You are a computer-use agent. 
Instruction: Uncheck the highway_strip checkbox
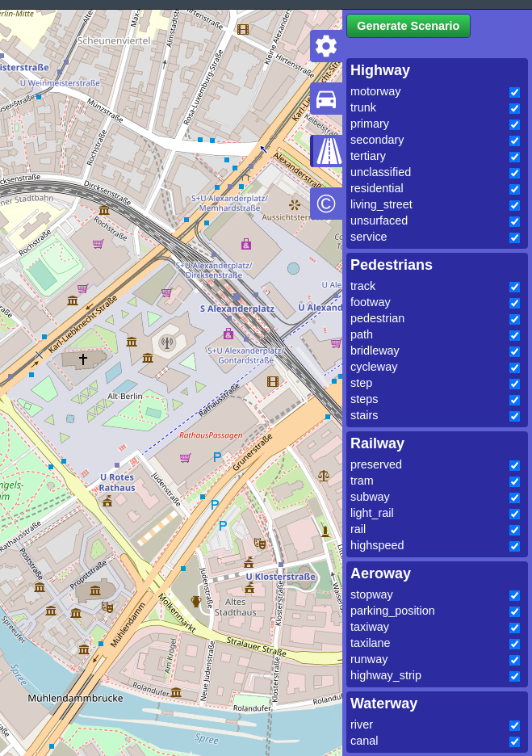[515, 676]
